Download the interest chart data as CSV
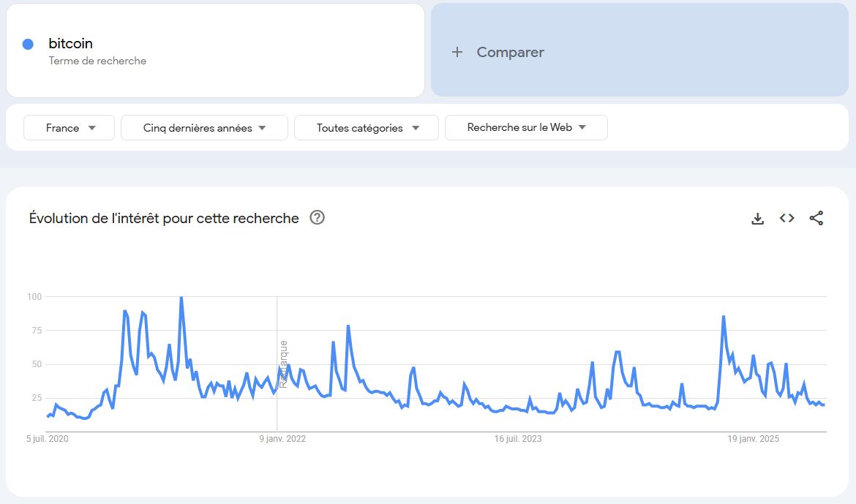This screenshot has width=856, height=504. (757, 219)
